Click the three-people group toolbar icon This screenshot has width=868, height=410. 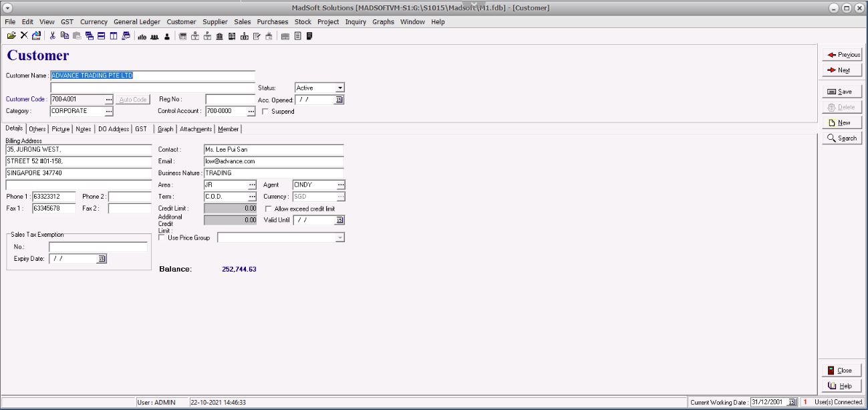tap(154, 36)
